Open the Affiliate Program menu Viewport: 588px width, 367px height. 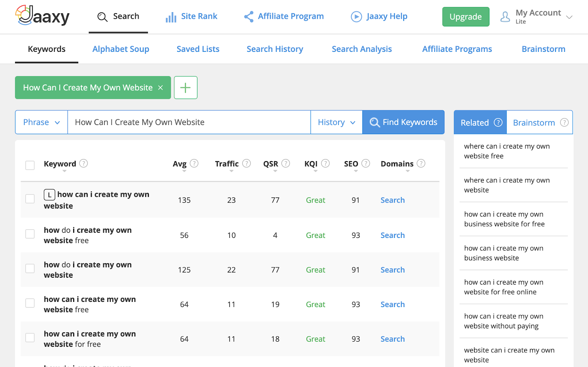pyautogui.click(x=284, y=17)
